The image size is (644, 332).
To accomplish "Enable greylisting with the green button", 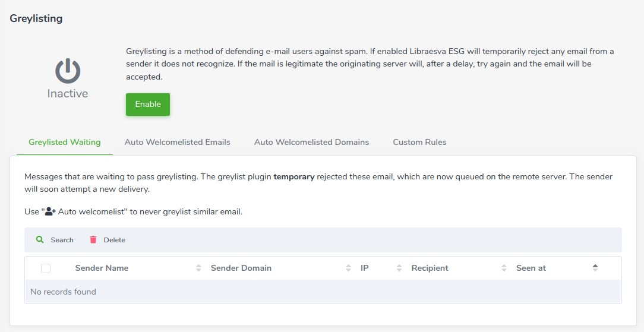I will pos(148,105).
